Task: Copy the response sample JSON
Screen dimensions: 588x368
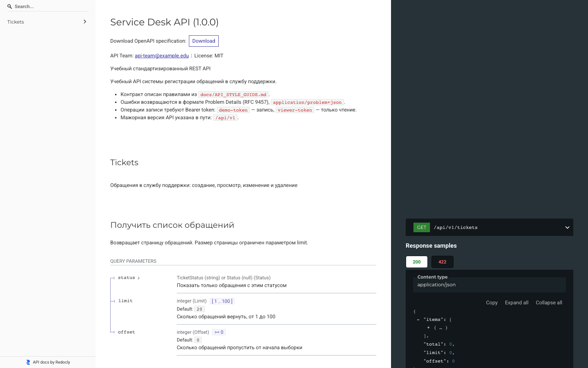Action: pos(492,302)
